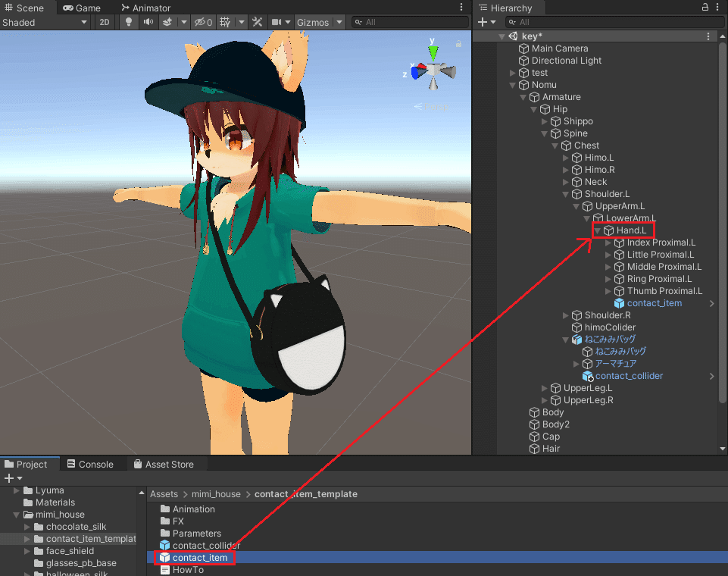Toggle the scene grid icon
Screen dimensions: 728x576
pos(225,22)
